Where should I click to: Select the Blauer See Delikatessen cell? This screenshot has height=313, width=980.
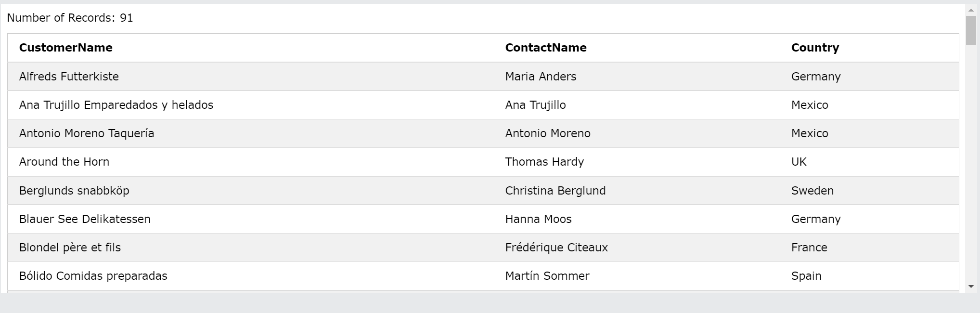[x=85, y=219]
